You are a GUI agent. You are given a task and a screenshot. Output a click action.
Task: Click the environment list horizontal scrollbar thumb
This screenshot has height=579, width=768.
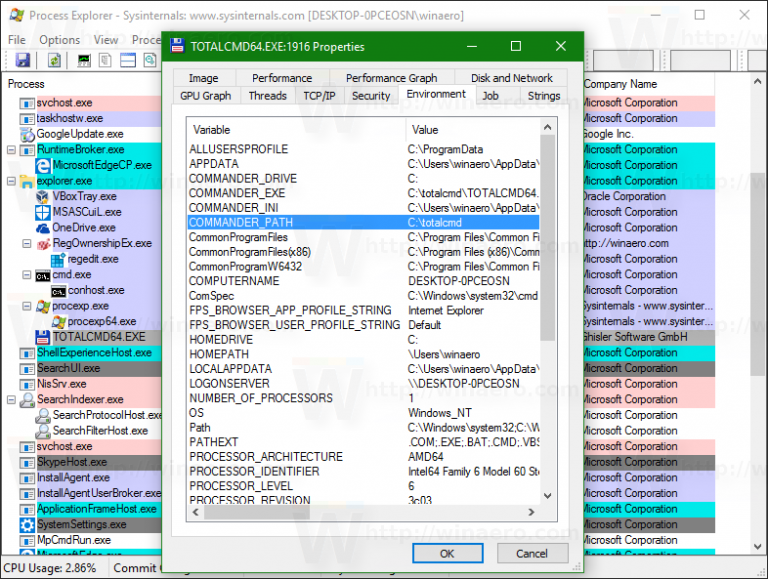point(257,512)
